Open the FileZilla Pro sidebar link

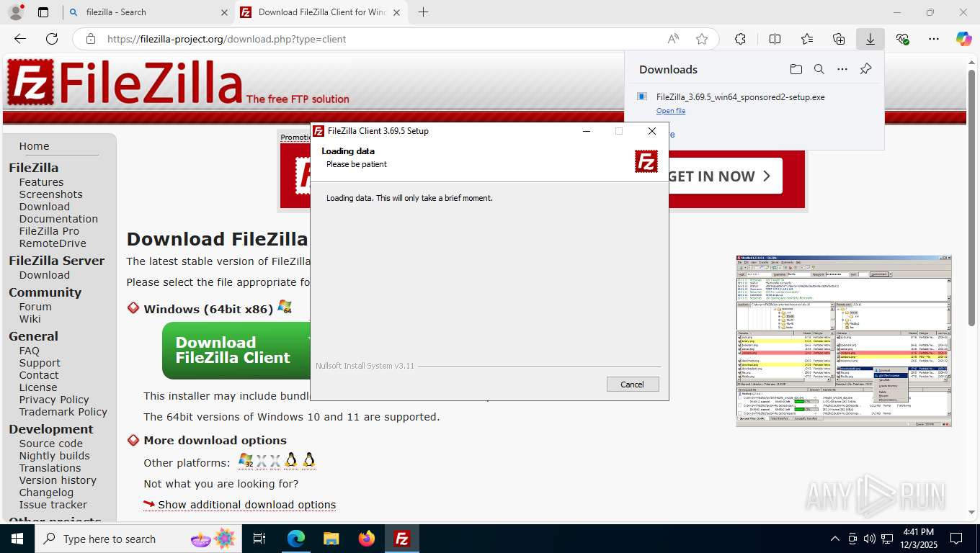(x=49, y=231)
